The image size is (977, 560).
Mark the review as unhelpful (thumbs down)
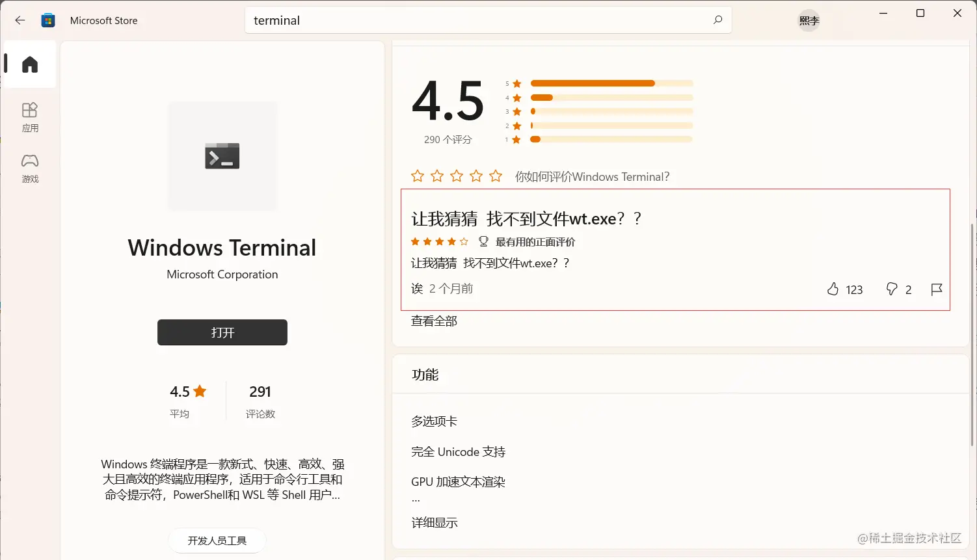tap(892, 289)
